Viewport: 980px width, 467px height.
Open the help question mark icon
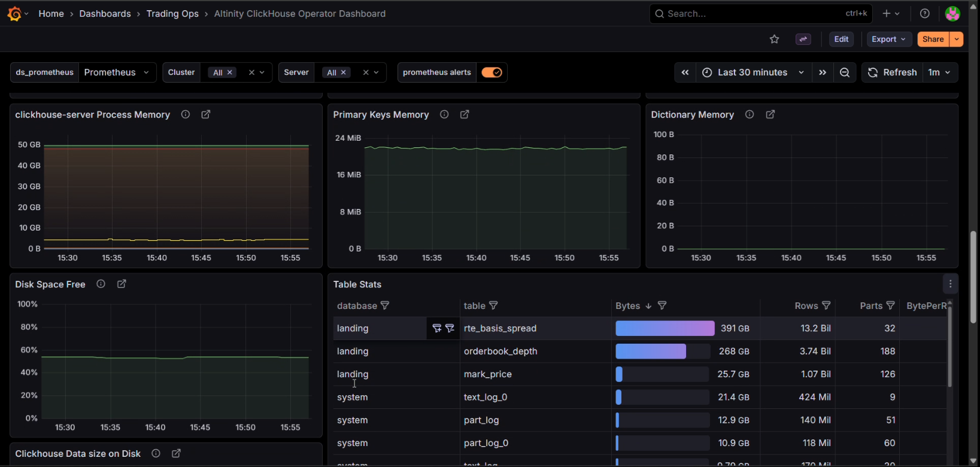point(925,14)
